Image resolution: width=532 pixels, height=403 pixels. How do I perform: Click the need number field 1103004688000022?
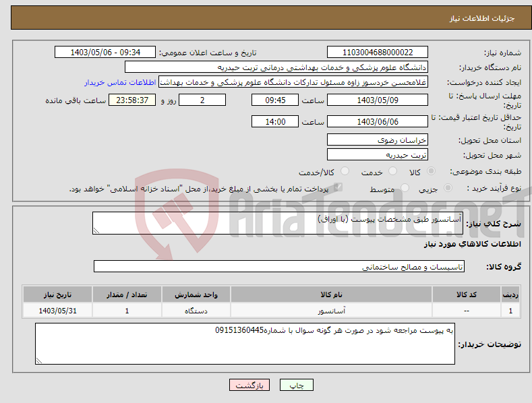(x=378, y=53)
